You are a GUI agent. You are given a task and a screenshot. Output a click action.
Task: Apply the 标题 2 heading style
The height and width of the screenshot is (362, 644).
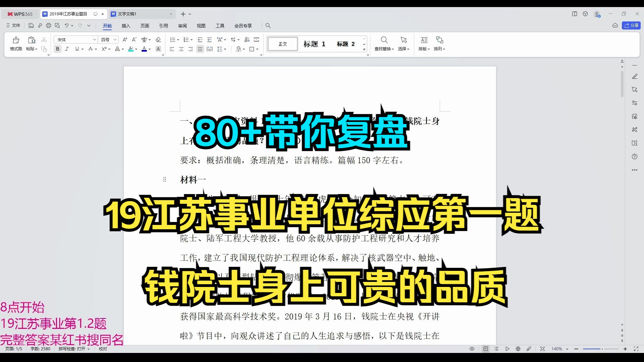[x=346, y=44]
